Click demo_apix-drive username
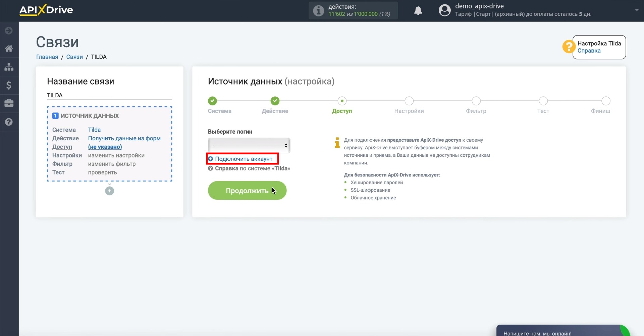644x336 pixels. click(479, 6)
